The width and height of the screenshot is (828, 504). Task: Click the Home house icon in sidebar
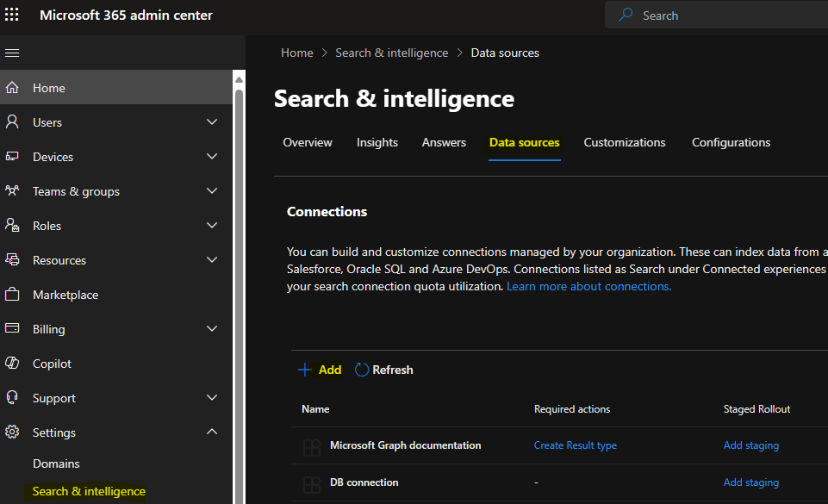[12, 88]
